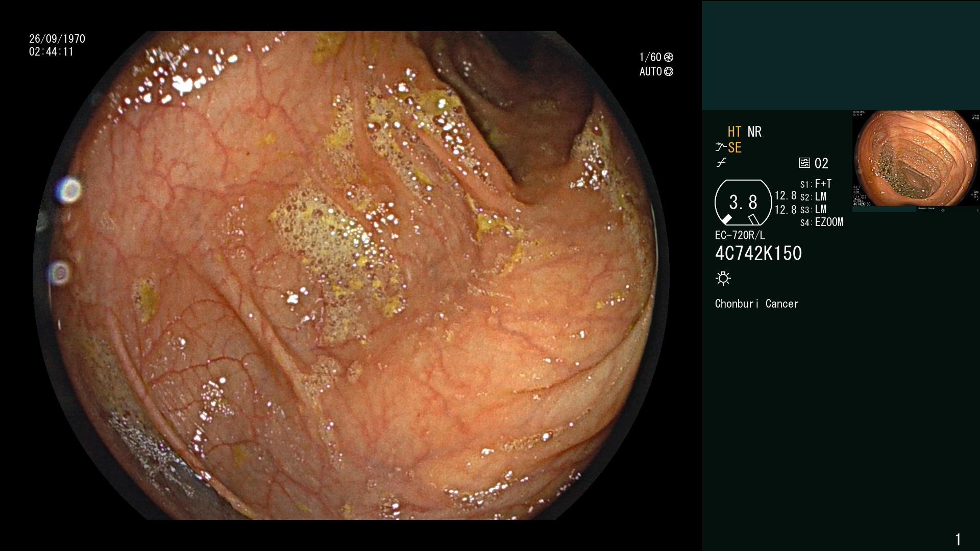Click the Chonburi Cancer facility name
Screen dimensions: 980x551
[756, 304]
